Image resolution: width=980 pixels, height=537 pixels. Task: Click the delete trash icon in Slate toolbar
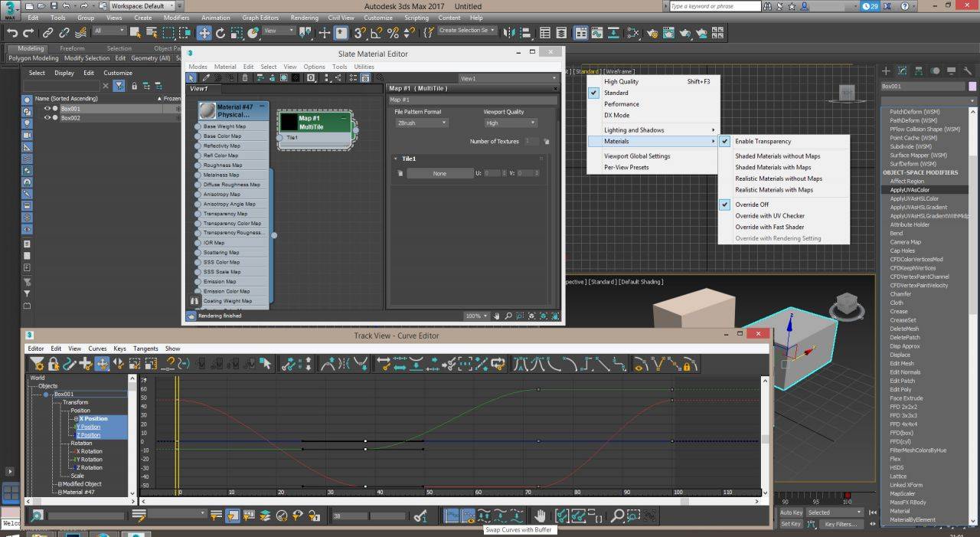(x=245, y=77)
